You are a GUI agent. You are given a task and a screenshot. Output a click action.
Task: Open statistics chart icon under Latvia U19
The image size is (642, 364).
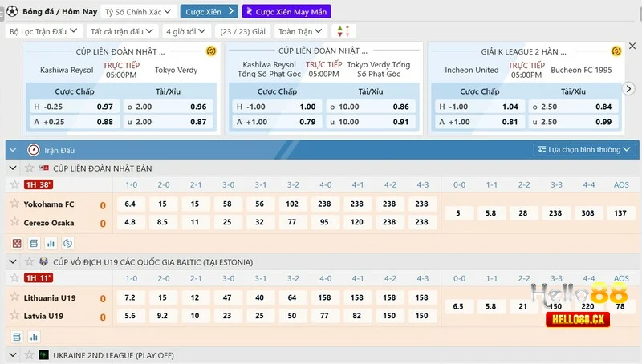(34, 337)
